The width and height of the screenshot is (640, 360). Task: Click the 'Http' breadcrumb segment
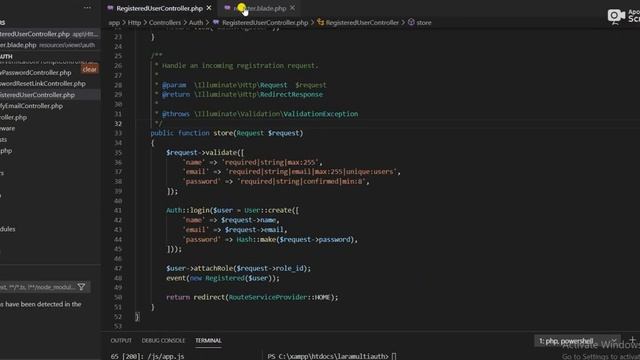pos(134,22)
